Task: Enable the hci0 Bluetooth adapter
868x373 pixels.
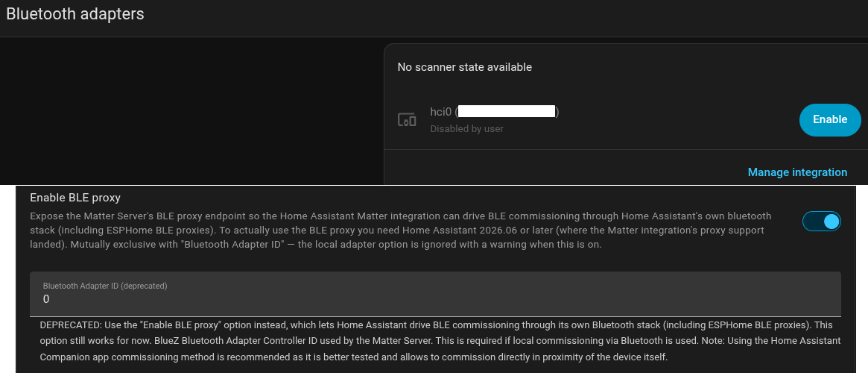Action: [830, 119]
